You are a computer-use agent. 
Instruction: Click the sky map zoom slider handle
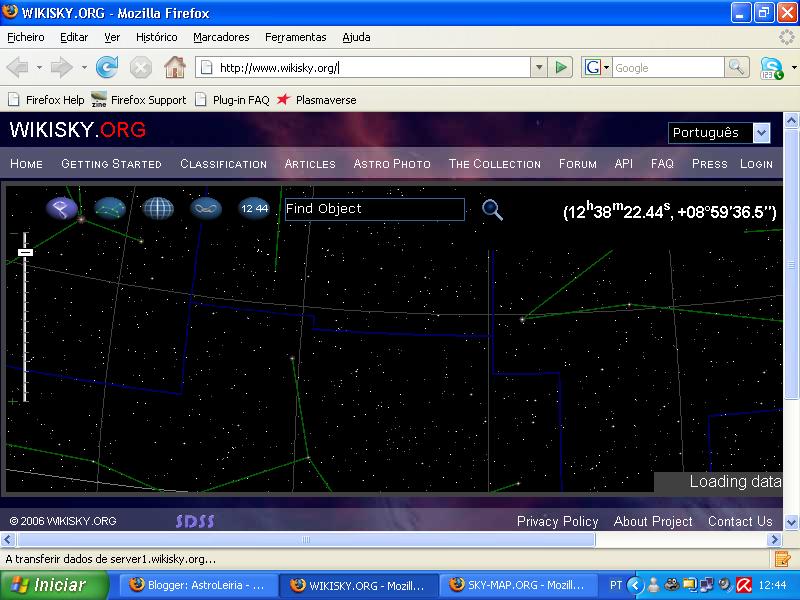point(26,252)
